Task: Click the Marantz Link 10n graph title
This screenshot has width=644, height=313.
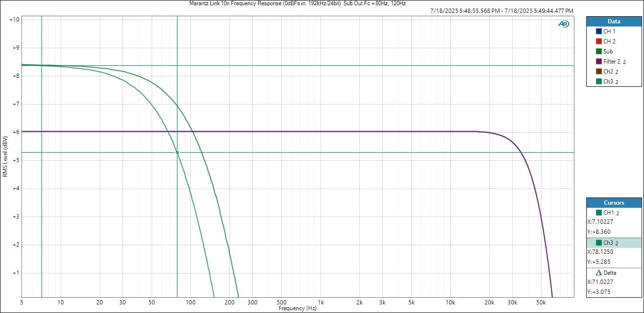Action: (x=297, y=3)
